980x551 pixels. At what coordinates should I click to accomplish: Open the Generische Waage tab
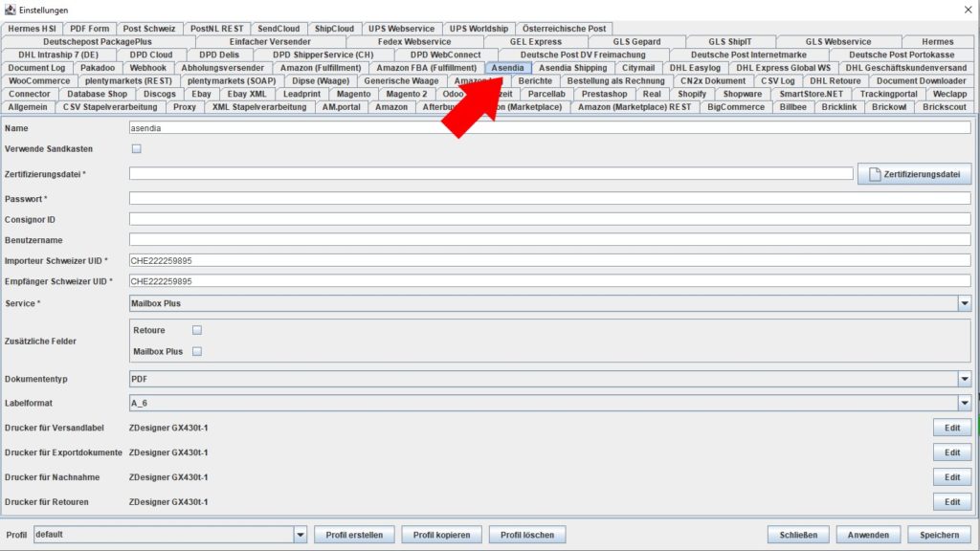(401, 80)
